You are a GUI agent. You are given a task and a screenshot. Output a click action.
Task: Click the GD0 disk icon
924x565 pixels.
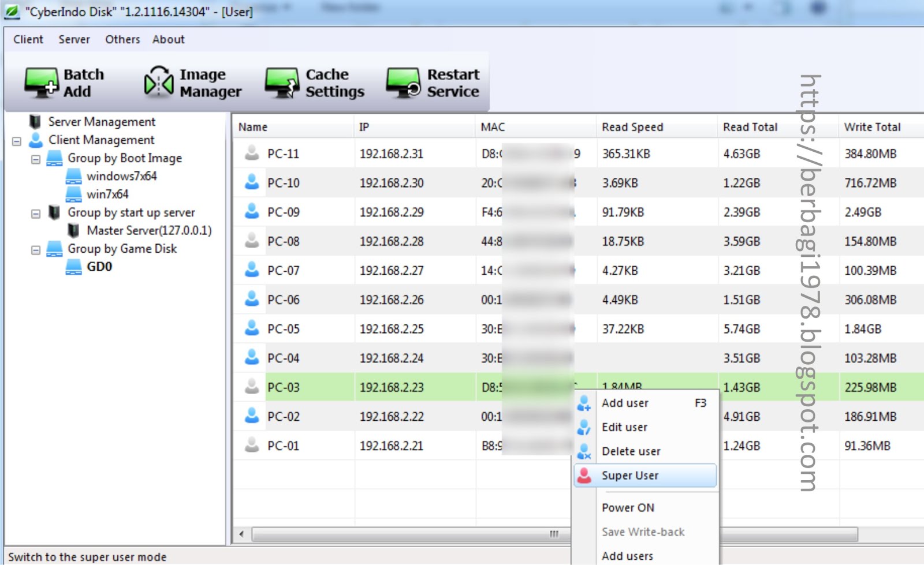(74, 267)
